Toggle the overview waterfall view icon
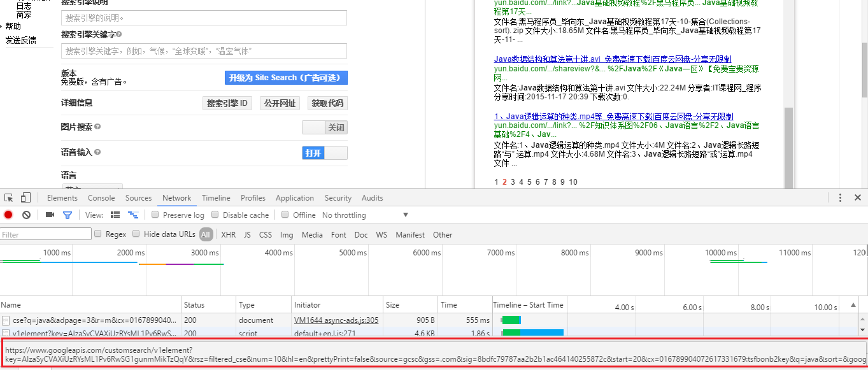The width and height of the screenshot is (868, 370). click(x=133, y=215)
